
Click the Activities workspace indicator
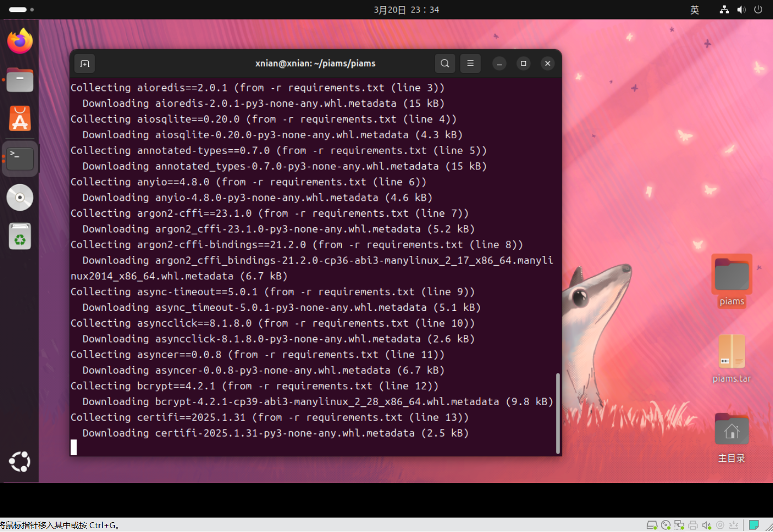point(21,10)
